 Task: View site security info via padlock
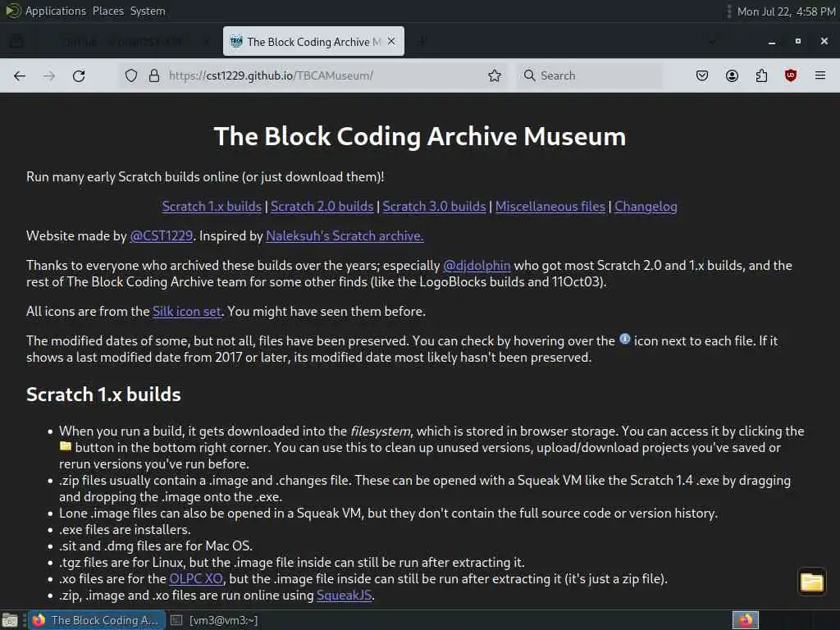pyautogui.click(x=154, y=75)
